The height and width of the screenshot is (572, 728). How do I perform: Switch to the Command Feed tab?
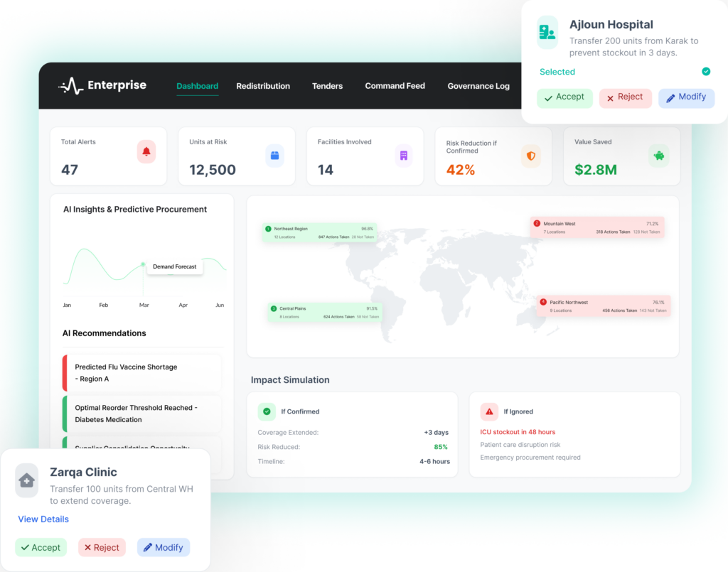pos(395,86)
